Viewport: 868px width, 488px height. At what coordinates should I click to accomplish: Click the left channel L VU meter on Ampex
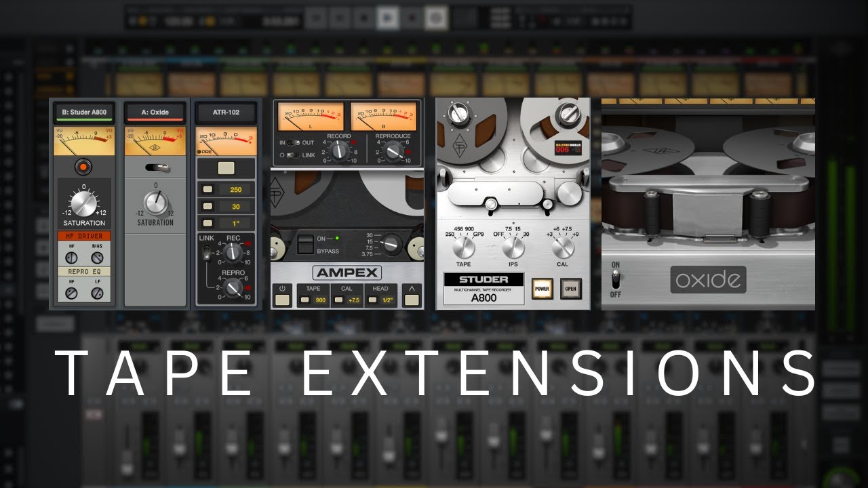(x=309, y=115)
